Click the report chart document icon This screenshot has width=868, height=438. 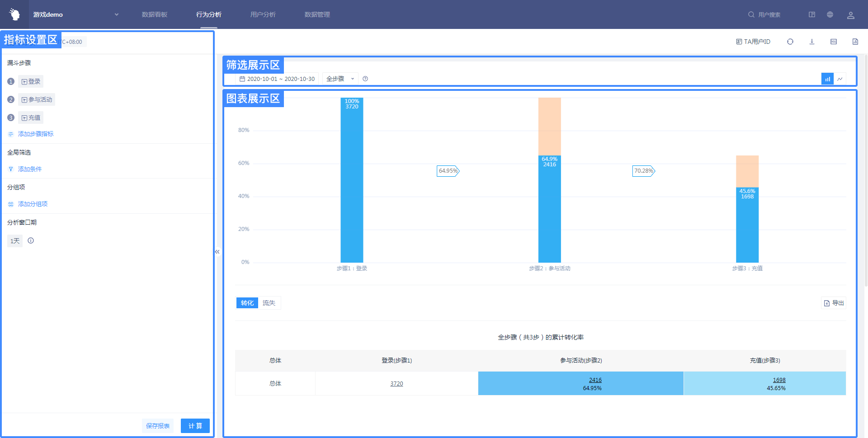(855, 42)
